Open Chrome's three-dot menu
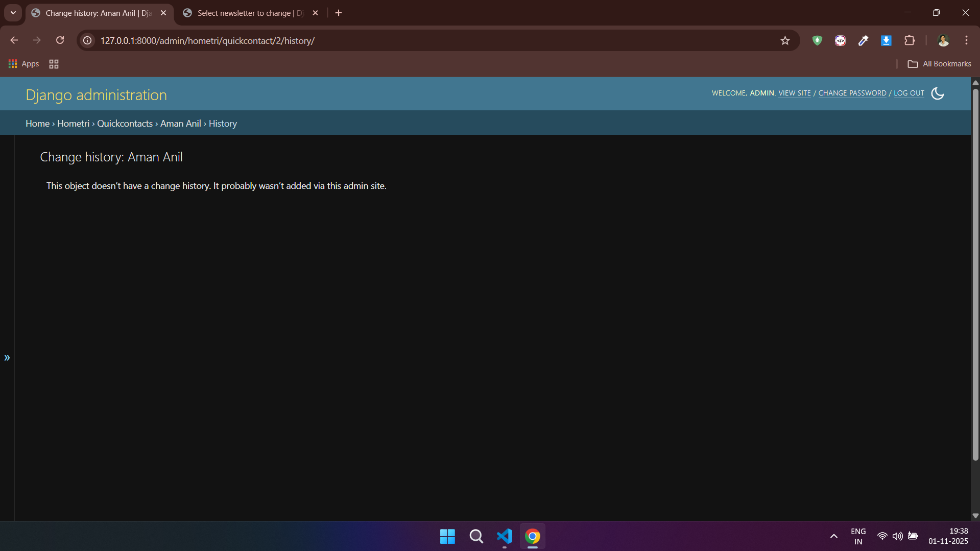The image size is (980, 551). 966,40
